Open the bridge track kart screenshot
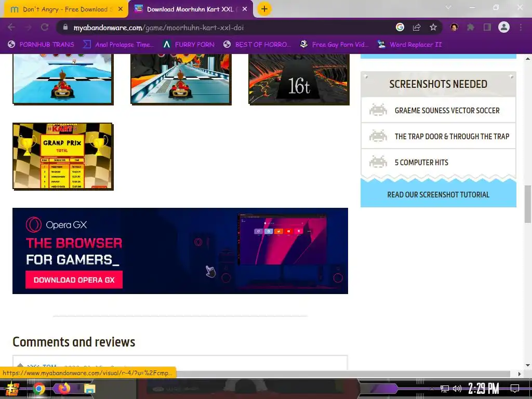This screenshot has width=532, height=399. point(180,79)
